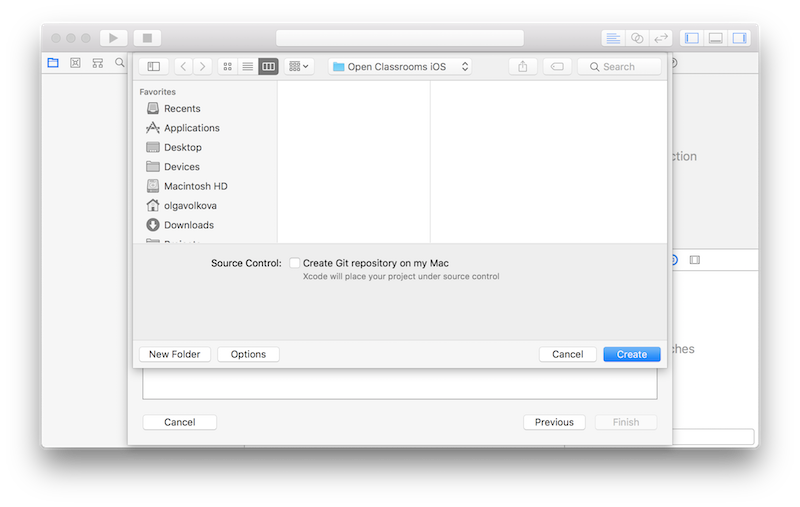Show the standard editor in Xcode toolbar

pos(613,38)
